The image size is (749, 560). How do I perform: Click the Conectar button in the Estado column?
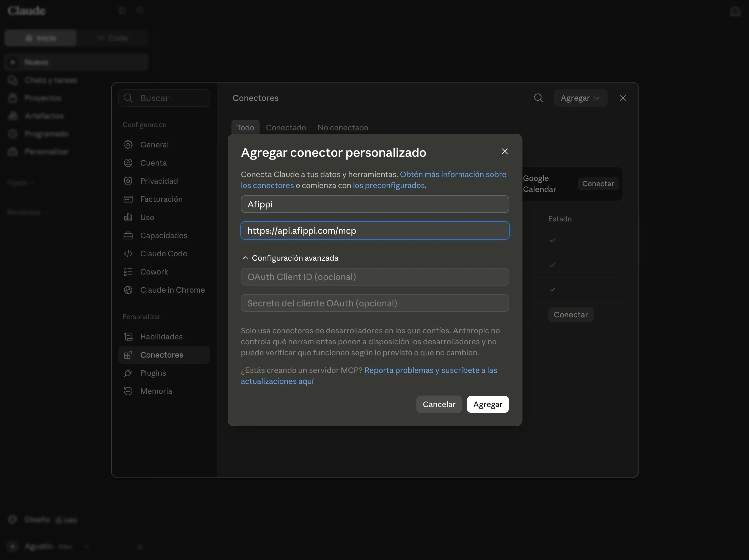(571, 315)
